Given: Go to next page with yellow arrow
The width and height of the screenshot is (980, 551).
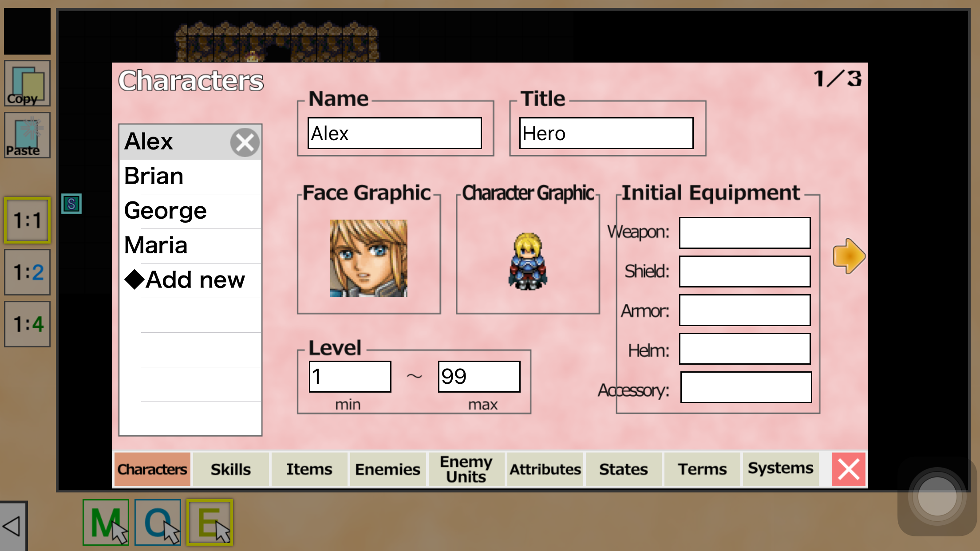Looking at the screenshot, I should tap(848, 256).
